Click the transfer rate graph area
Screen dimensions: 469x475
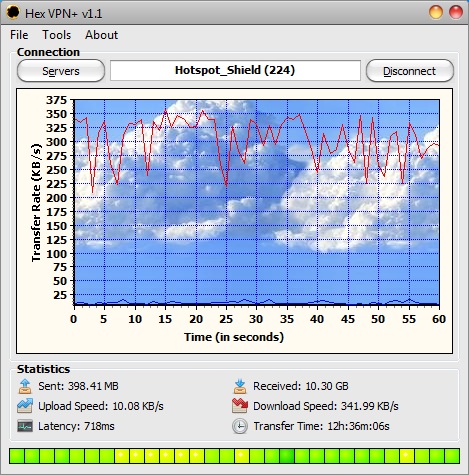pyautogui.click(x=256, y=202)
